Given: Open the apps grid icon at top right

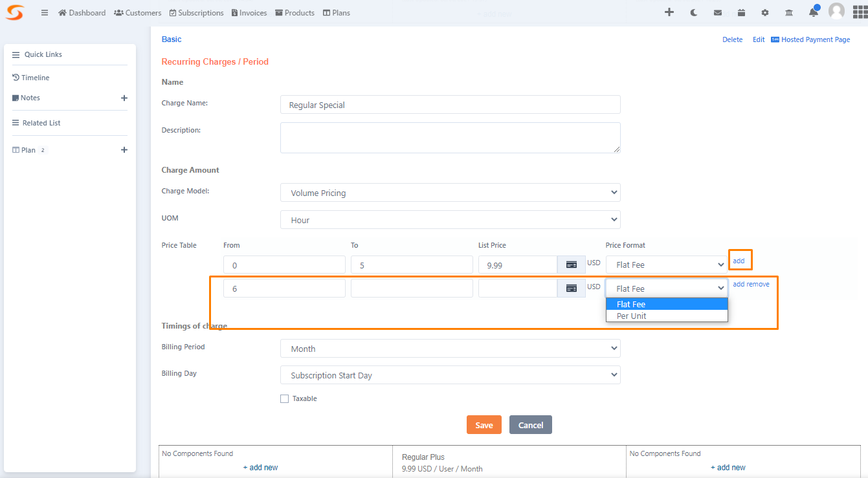Looking at the screenshot, I should pos(859,12).
